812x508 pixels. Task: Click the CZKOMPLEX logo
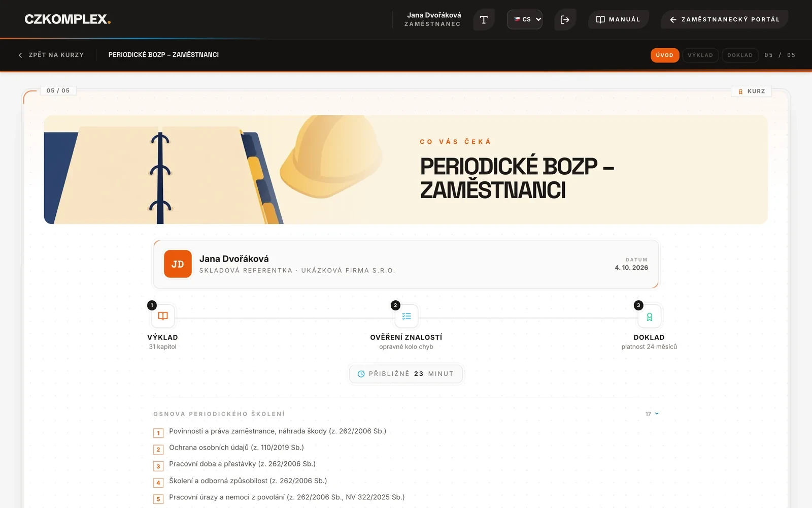pyautogui.click(x=67, y=19)
